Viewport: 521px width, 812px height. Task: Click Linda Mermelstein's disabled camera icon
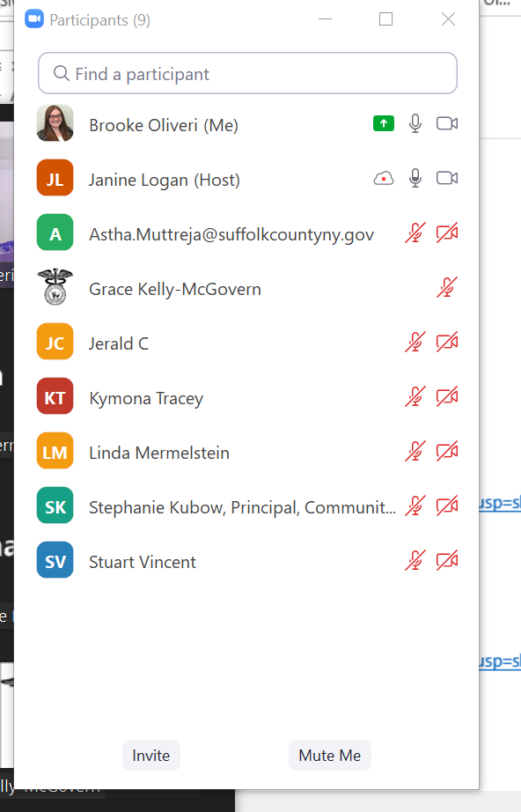447,452
